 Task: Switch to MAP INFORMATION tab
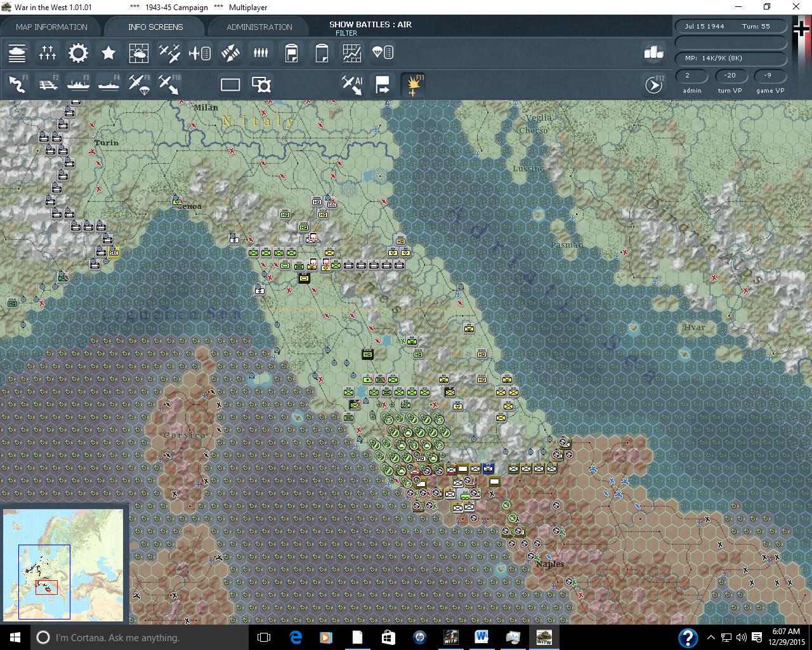[51, 27]
